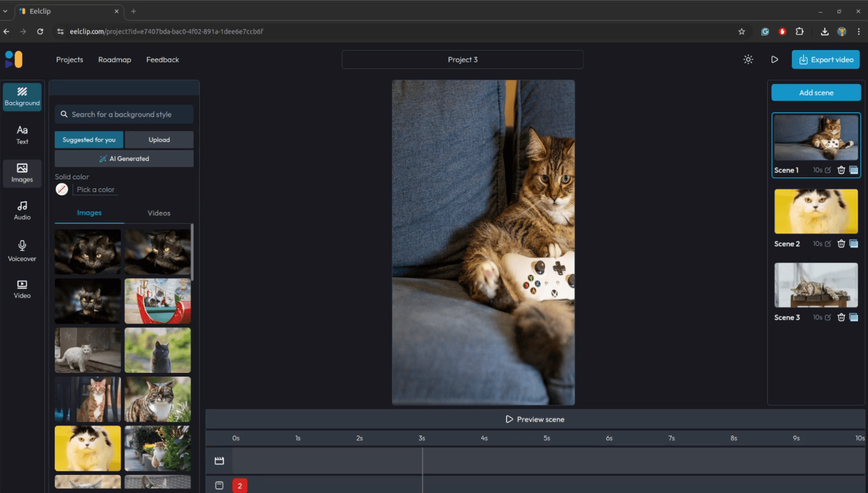Image resolution: width=868 pixels, height=493 pixels.
Task: Switch to the Videos tab
Action: click(x=159, y=212)
